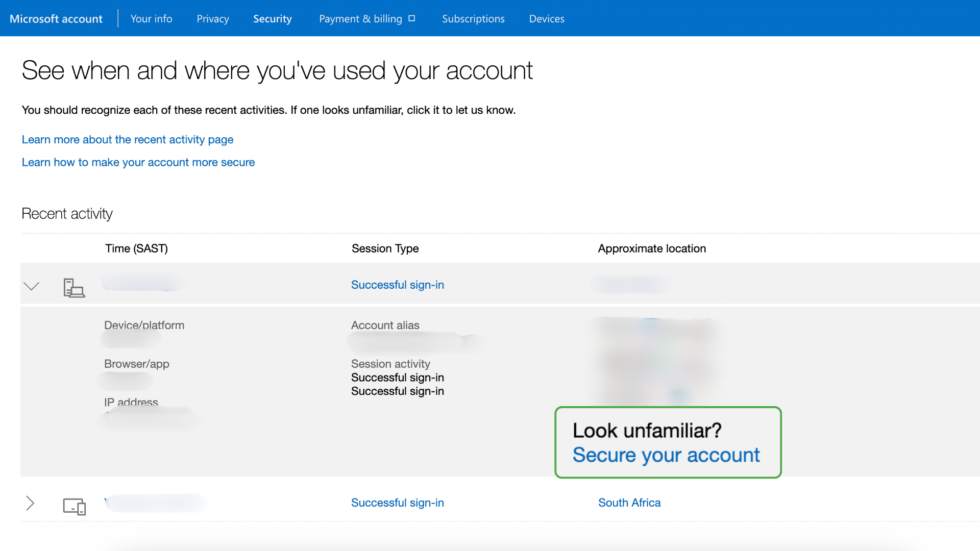Click the Browser/app label
This screenshot has height=551, width=980.
click(x=136, y=364)
